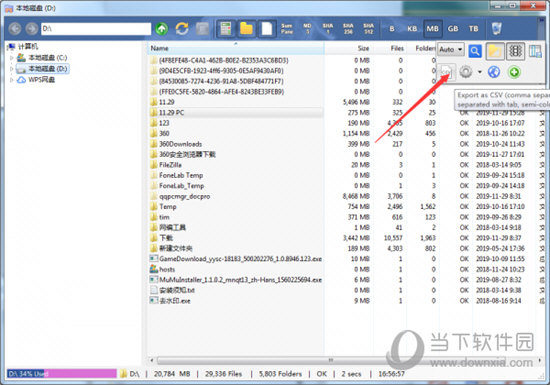The width and height of the screenshot is (550, 385).
Task: Switch size unit to GB
Action: (x=453, y=28)
